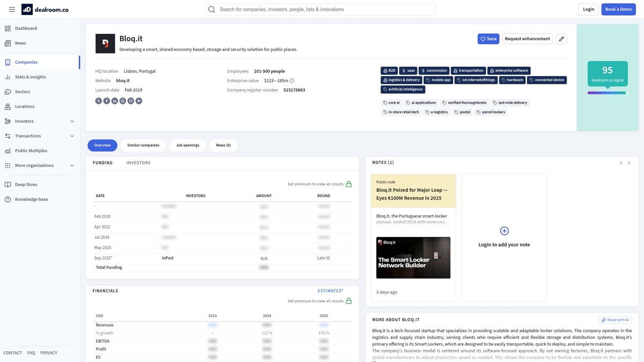The image size is (644, 362).
Task: Click the saas tag
Action: [408, 70]
